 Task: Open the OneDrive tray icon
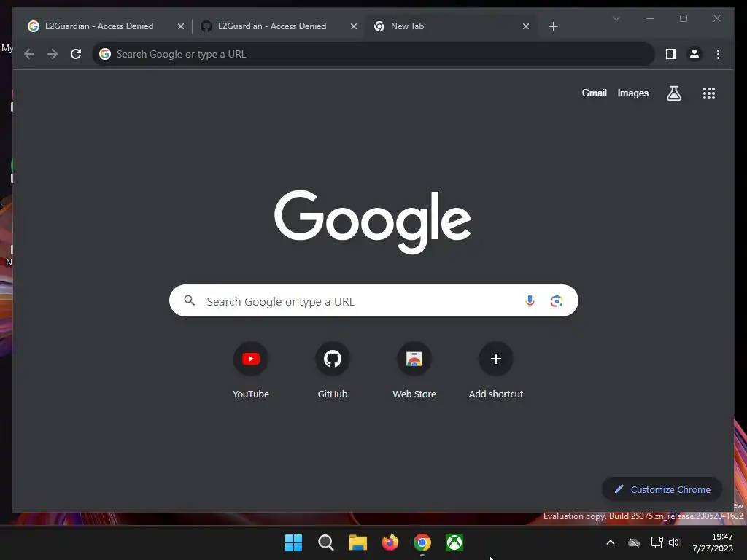tap(634, 542)
